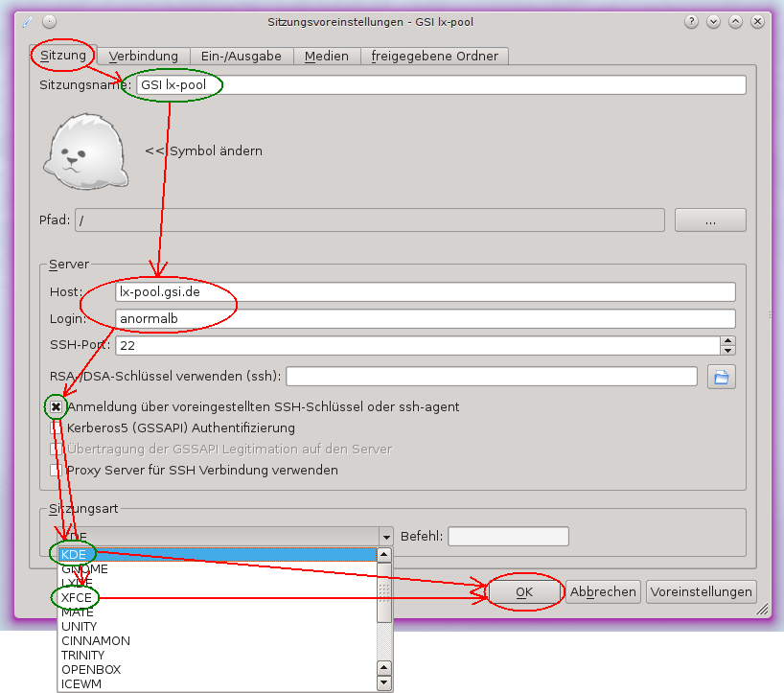Open the Sitzungsart session type combo box arrow
This screenshot has height=693, width=784.
coord(386,537)
